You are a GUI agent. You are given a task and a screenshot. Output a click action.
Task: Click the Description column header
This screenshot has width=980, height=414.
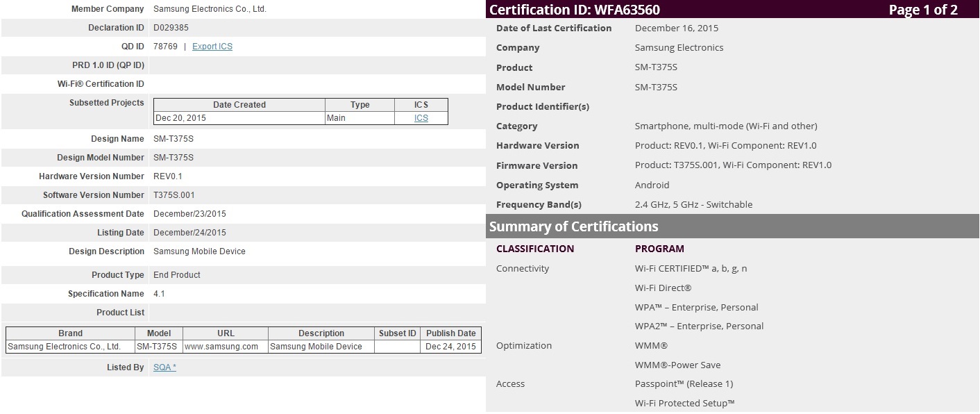321,333
